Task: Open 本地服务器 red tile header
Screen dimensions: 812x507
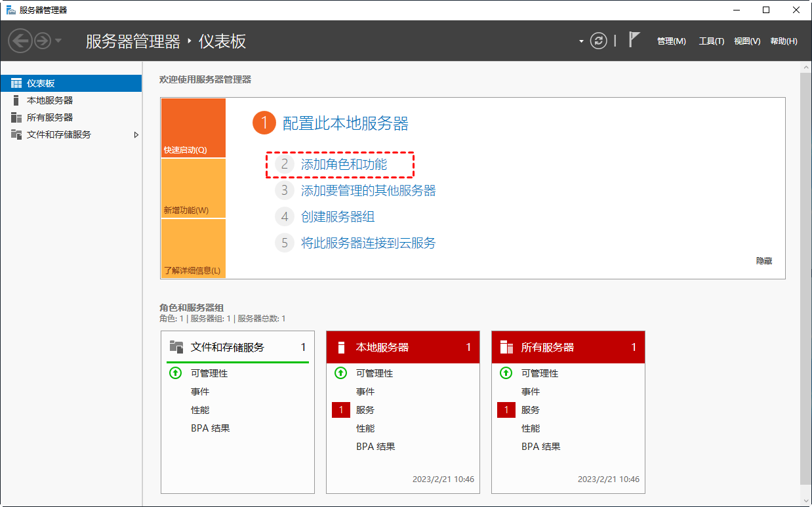Action: [x=403, y=347]
